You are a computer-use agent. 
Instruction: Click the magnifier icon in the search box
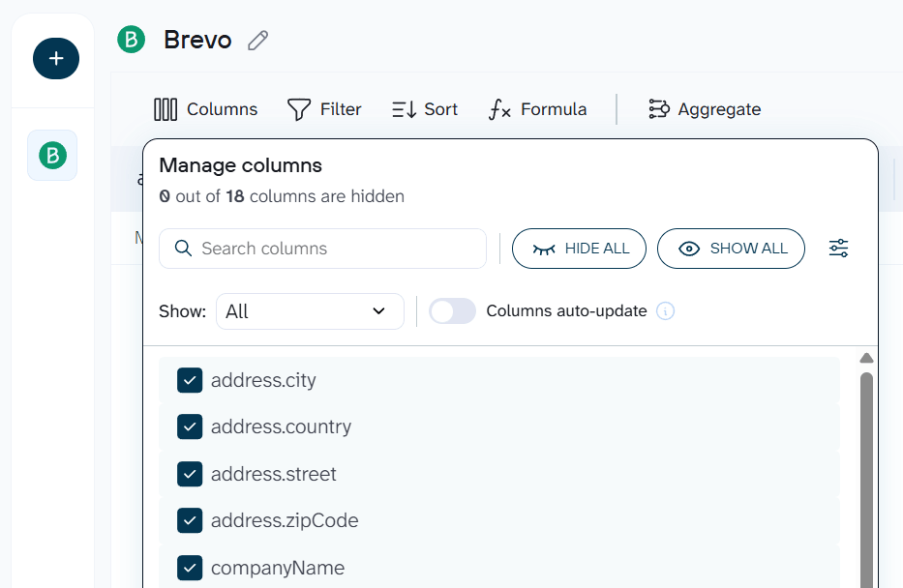[183, 249]
